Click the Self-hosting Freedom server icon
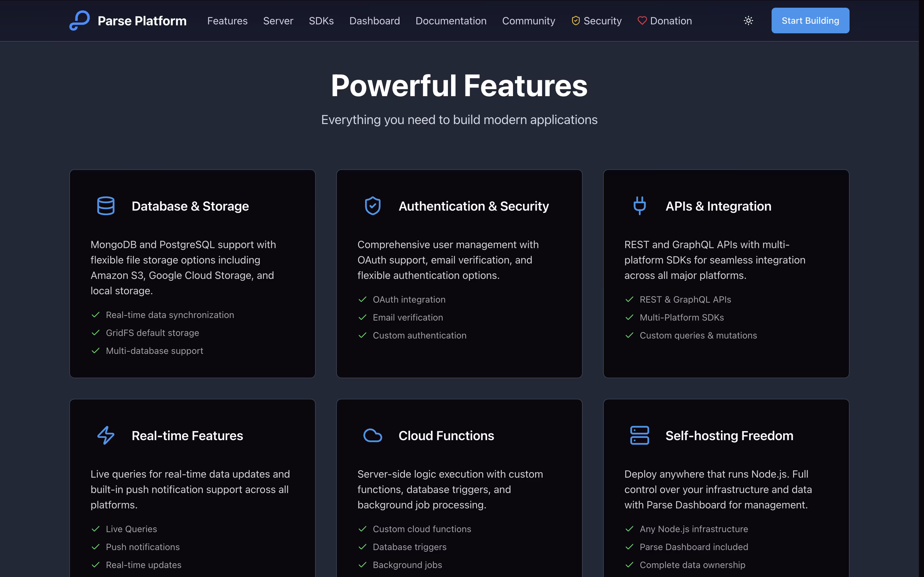The width and height of the screenshot is (924, 577). [x=639, y=435]
